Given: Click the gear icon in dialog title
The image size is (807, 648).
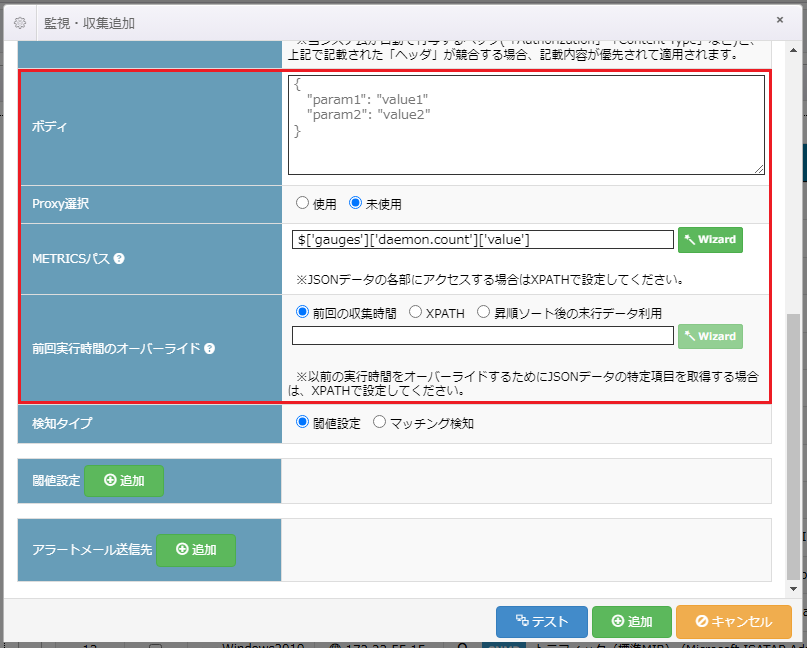Looking at the screenshot, I should pos(20,21).
